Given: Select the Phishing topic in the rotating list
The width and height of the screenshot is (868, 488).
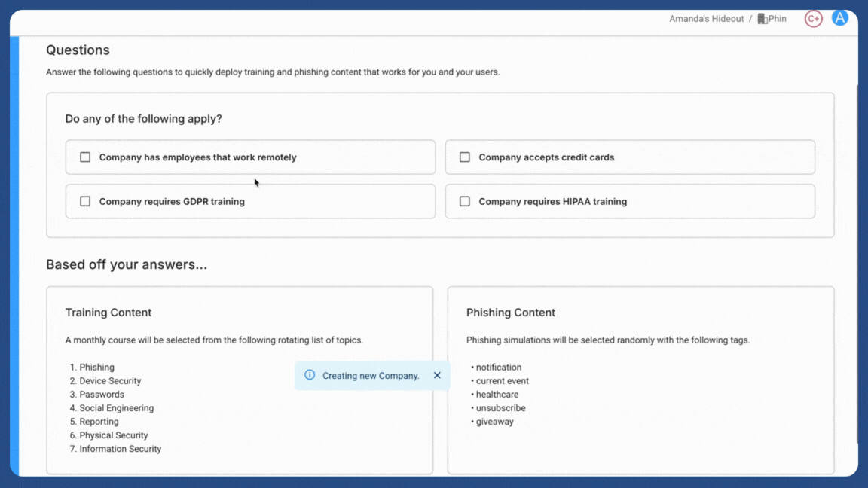Looking at the screenshot, I should [x=97, y=367].
